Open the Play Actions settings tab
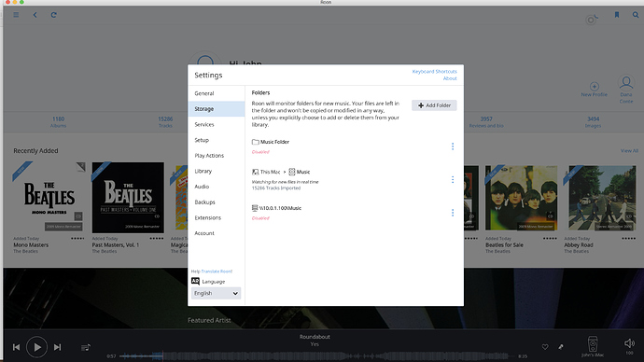This screenshot has width=644, height=362. 216,156
